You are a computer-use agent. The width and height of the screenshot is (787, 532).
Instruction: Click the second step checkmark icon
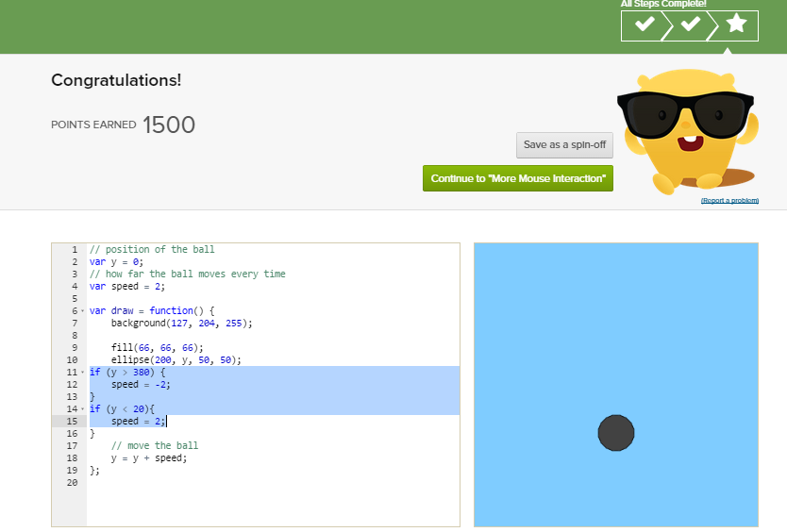pyautogui.click(x=690, y=24)
